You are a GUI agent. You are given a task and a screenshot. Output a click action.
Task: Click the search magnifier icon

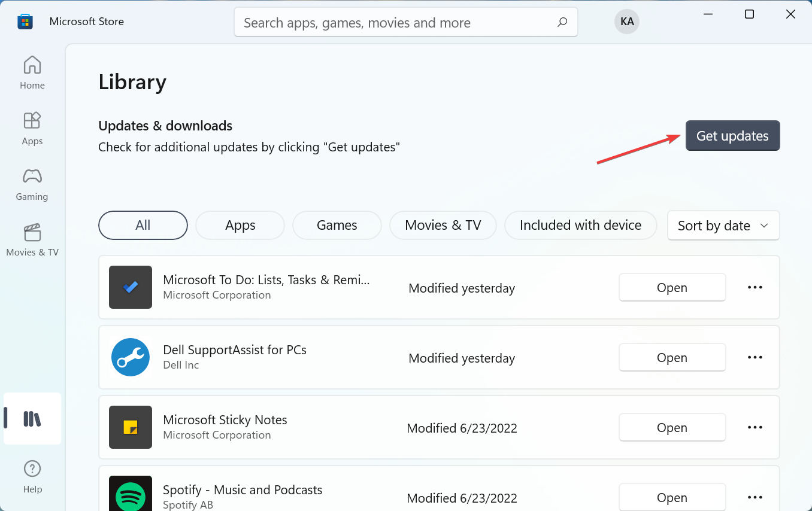click(562, 22)
